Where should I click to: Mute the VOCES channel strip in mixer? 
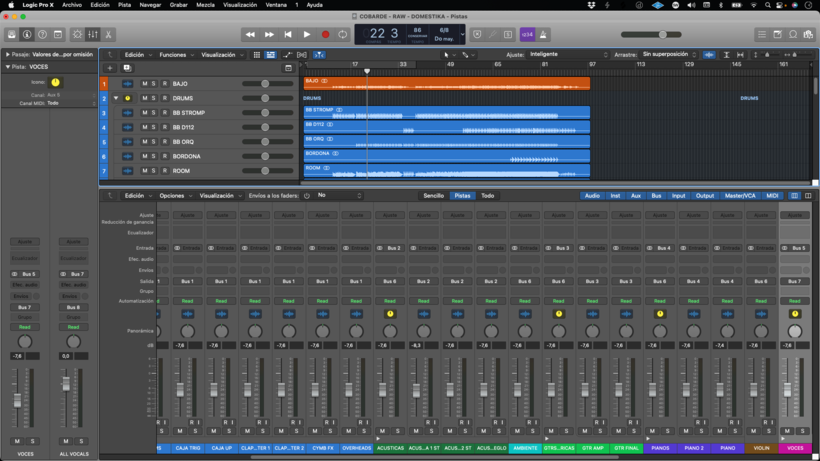[x=787, y=431]
